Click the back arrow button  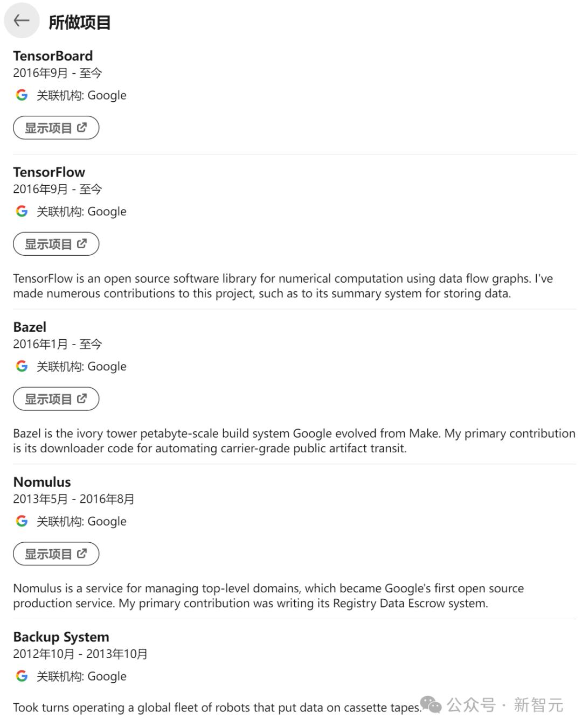click(x=22, y=21)
